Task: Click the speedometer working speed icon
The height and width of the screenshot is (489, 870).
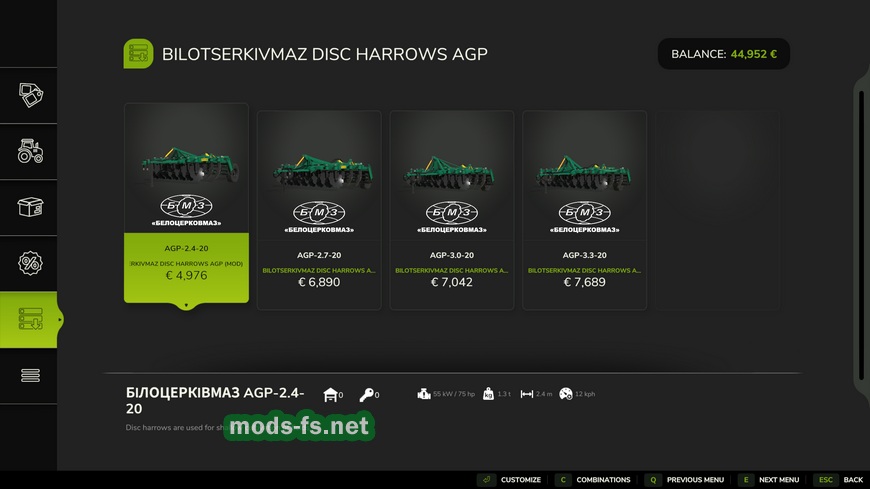Action: 565,394
